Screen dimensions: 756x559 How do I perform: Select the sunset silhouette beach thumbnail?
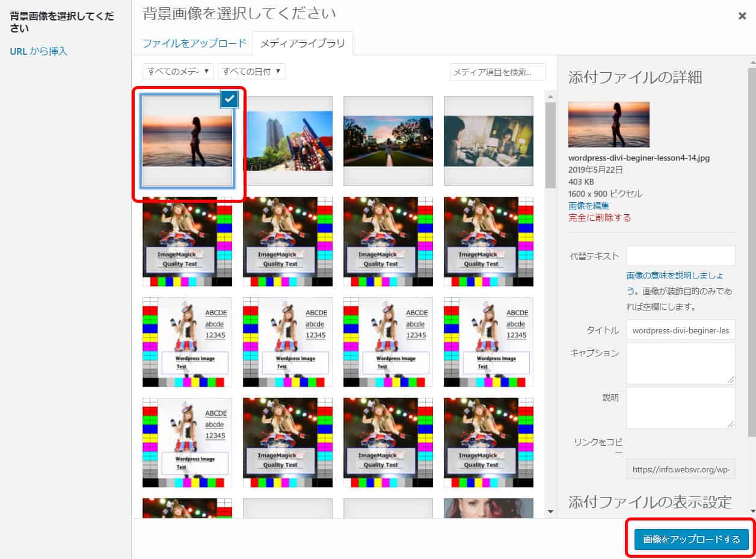coord(187,141)
